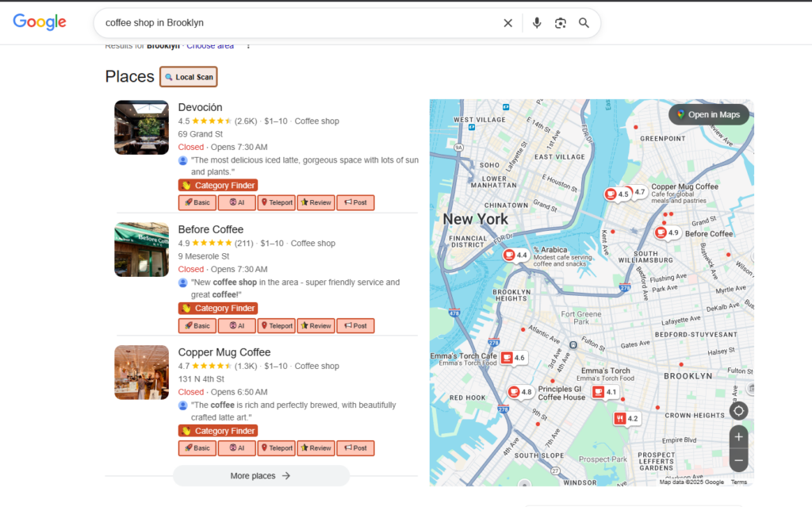Start voice search with microphone icon
The width and height of the screenshot is (812, 507).
[x=537, y=23]
